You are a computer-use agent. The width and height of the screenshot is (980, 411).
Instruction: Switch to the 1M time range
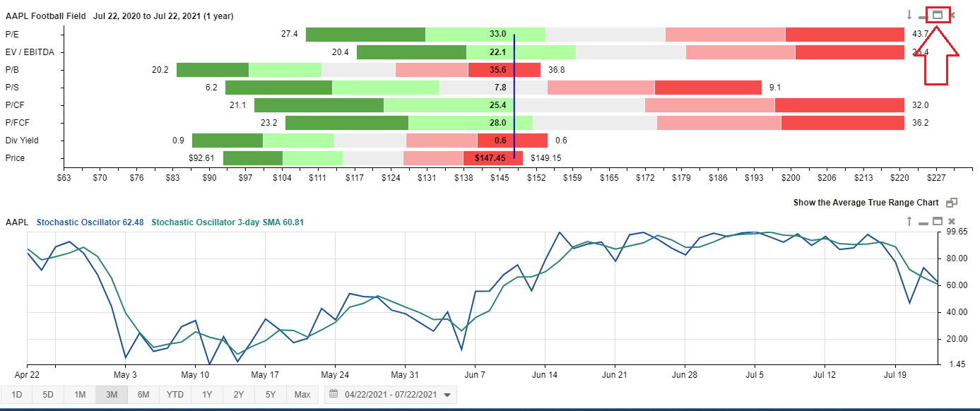[x=80, y=395]
